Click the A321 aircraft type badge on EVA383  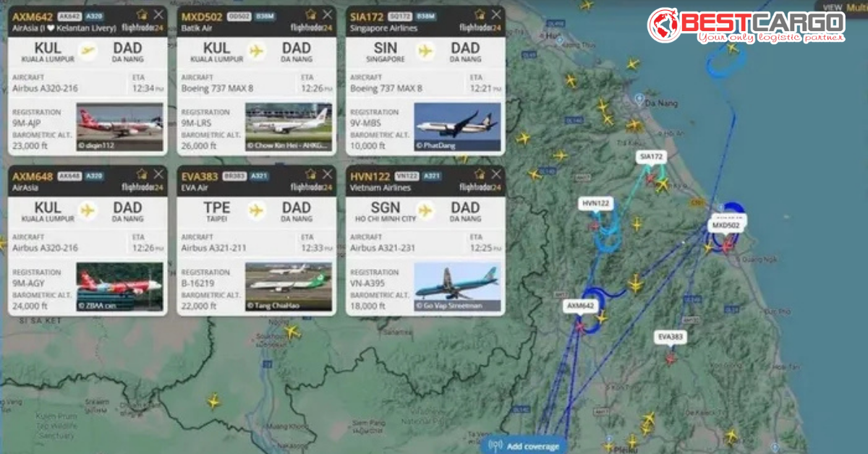tap(263, 175)
